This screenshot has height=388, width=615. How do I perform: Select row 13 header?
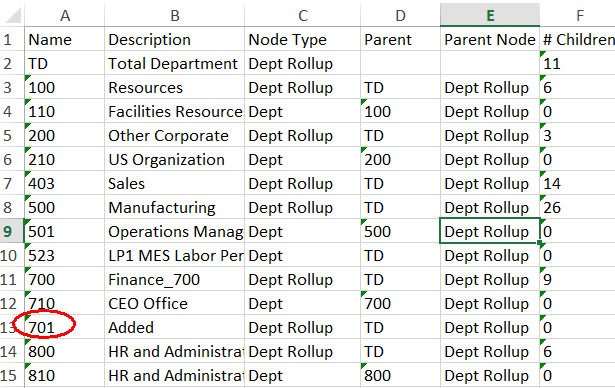coord(8,327)
